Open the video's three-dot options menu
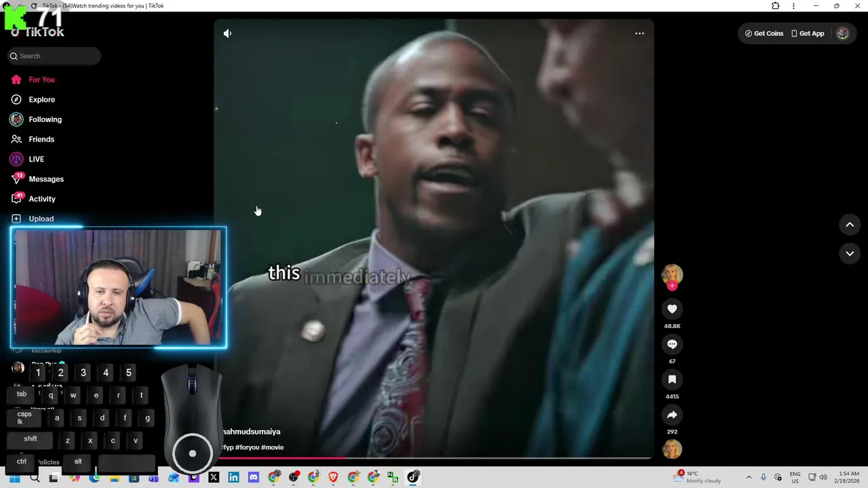Viewport: 868px width, 488px height. 639,33
